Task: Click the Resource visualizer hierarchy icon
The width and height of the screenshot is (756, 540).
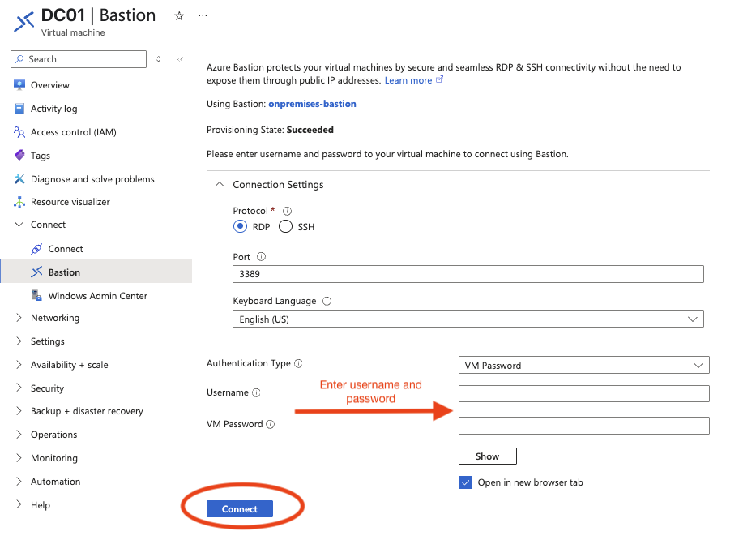Action: (19, 202)
